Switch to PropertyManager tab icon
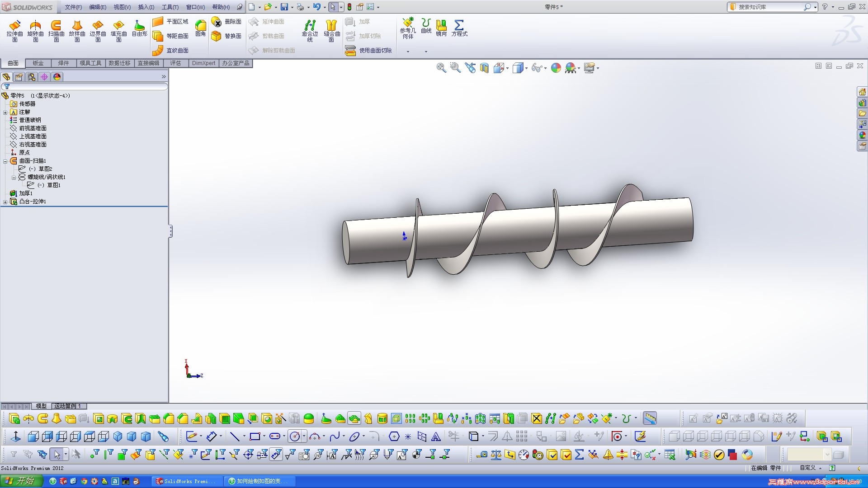 [19, 77]
